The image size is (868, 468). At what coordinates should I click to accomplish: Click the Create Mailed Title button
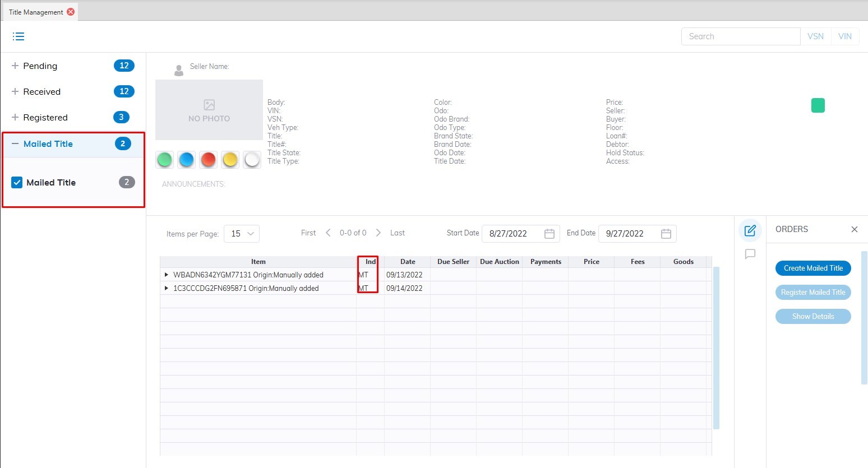tap(812, 268)
